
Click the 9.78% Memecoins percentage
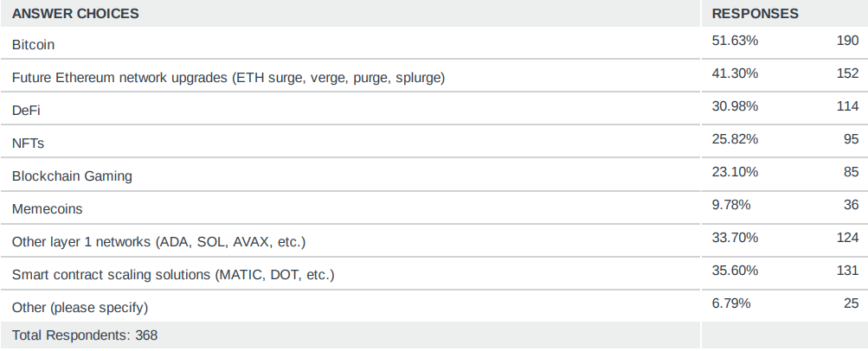(731, 205)
